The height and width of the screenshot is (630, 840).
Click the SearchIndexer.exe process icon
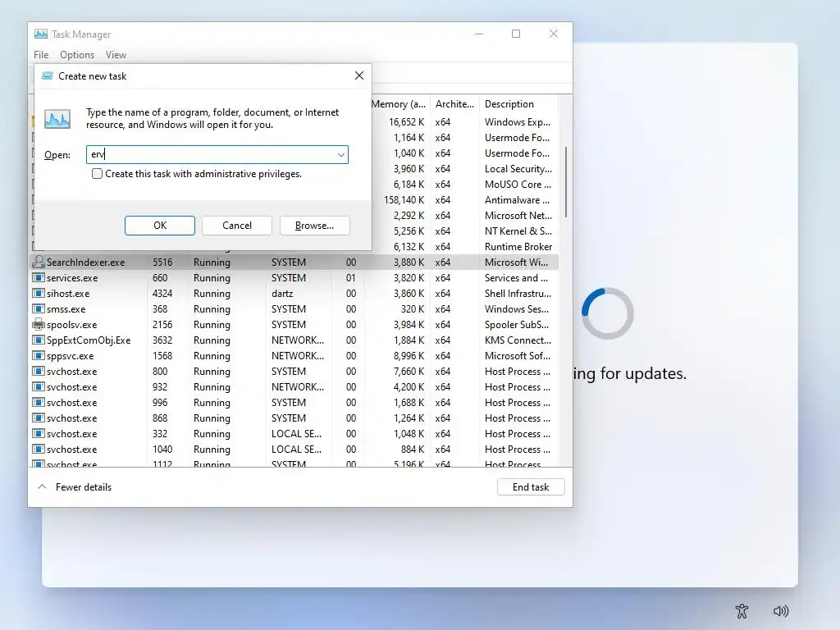(38, 262)
